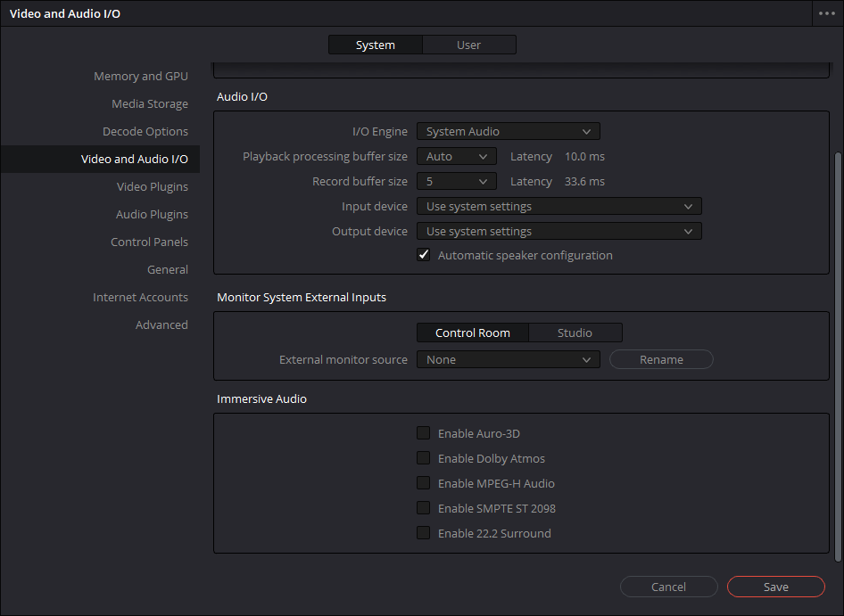Screen dimensions: 844x616
Task: Expand Record buffer size dropdown
Action: tap(457, 181)
